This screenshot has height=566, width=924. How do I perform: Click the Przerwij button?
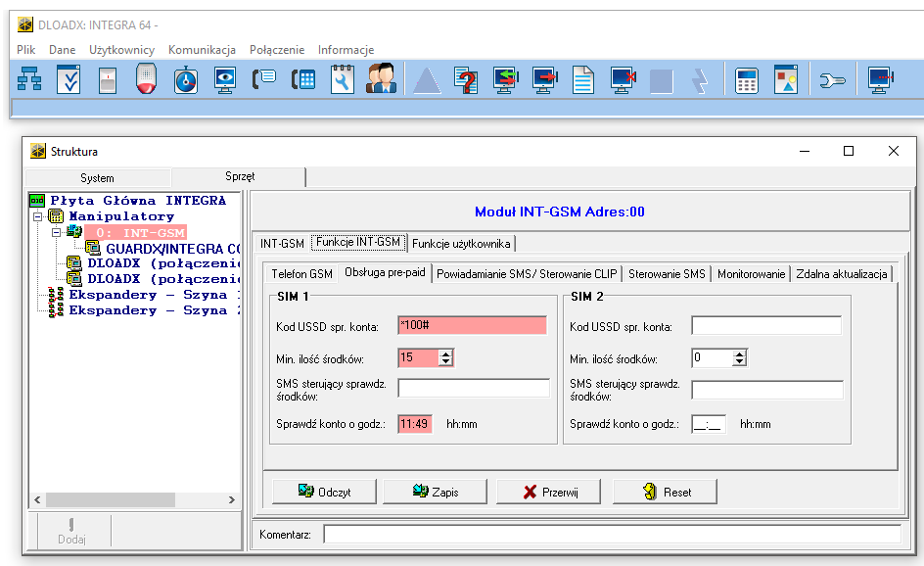(x=548, y=492)
